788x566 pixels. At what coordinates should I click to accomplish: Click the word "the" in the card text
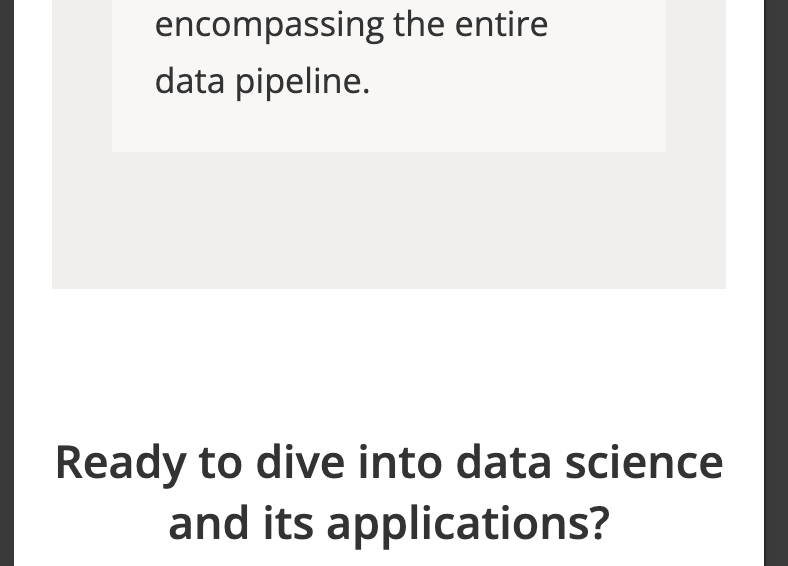418,24
